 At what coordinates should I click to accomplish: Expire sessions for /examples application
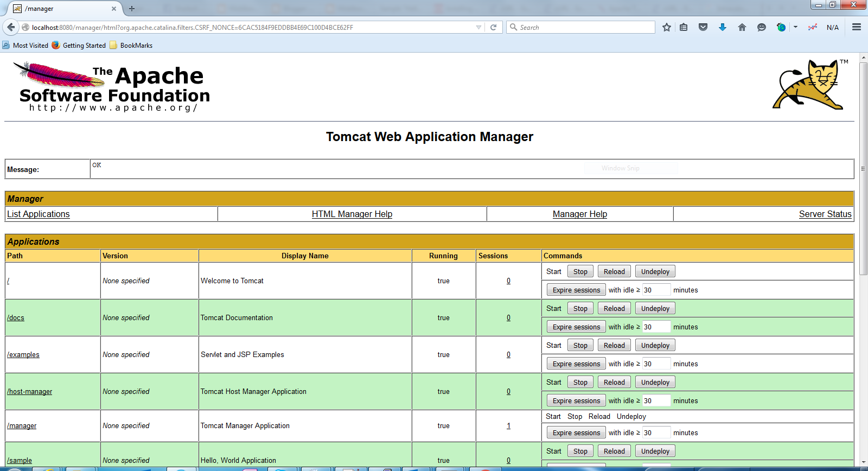tap(576, 364)
